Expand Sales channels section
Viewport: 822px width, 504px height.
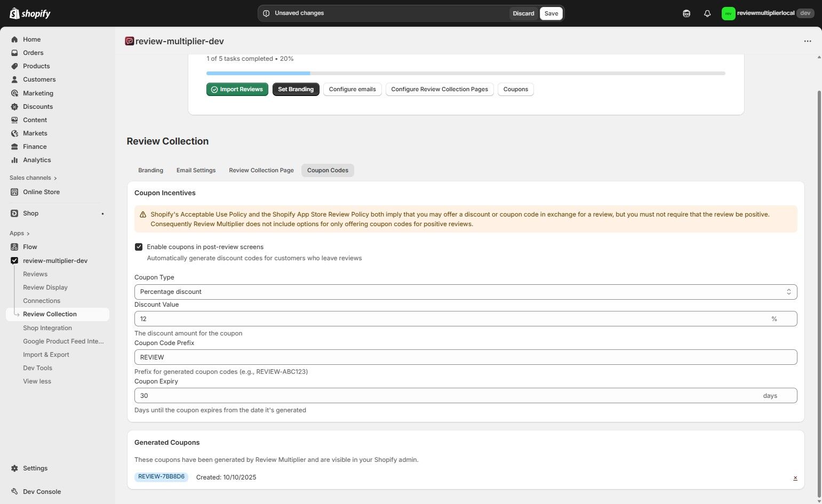(x=33, y=178)
